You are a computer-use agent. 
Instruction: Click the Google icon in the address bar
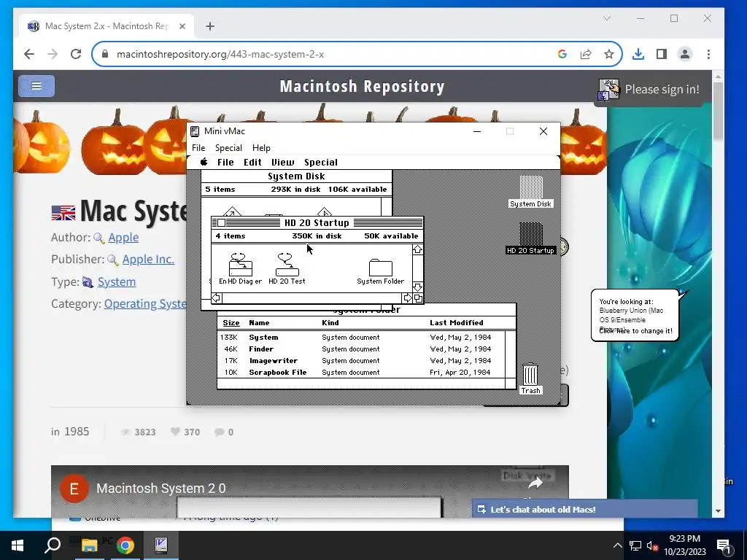click(x=562, y=54)
